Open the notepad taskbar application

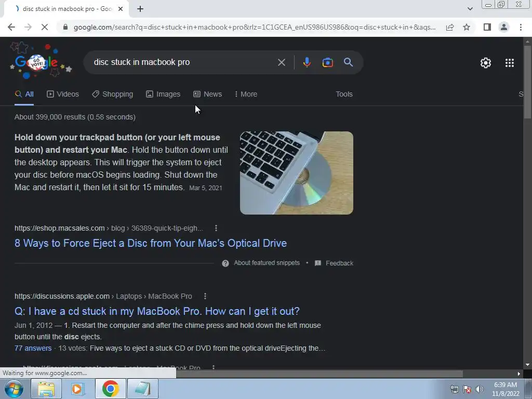click(x=142, y=389)
